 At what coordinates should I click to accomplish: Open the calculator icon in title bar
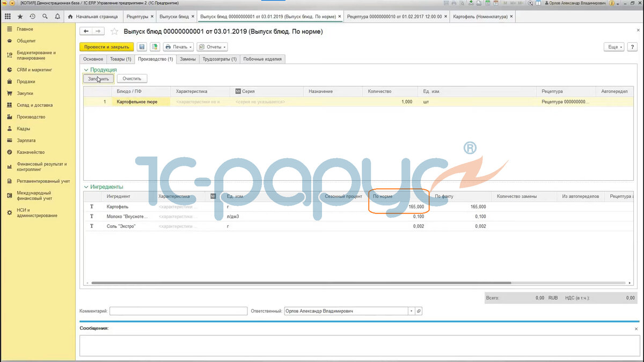coord(488,3)
